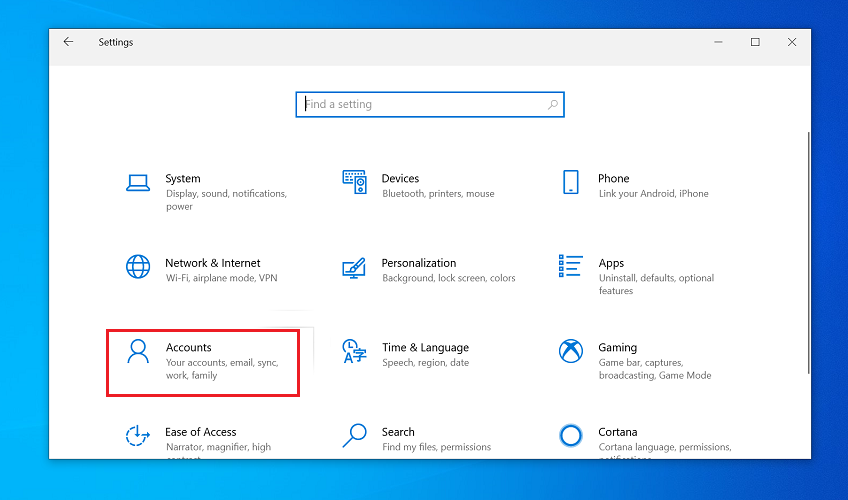Screen dimensions: 848x500
Task: Click 'Background, lock screen, colors' description
Action: pyautogui.click(x=448, y=278)
